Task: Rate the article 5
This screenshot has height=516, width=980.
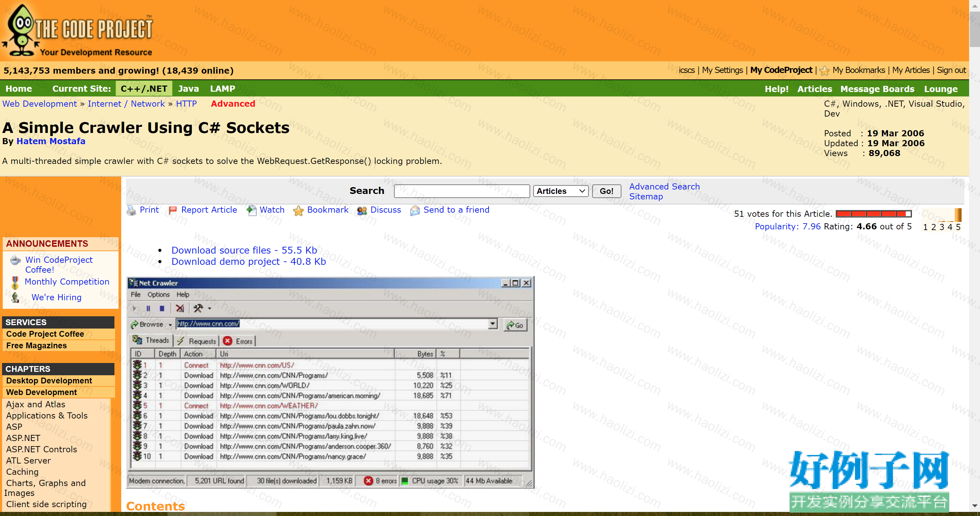Action: [x=958, y=227]
